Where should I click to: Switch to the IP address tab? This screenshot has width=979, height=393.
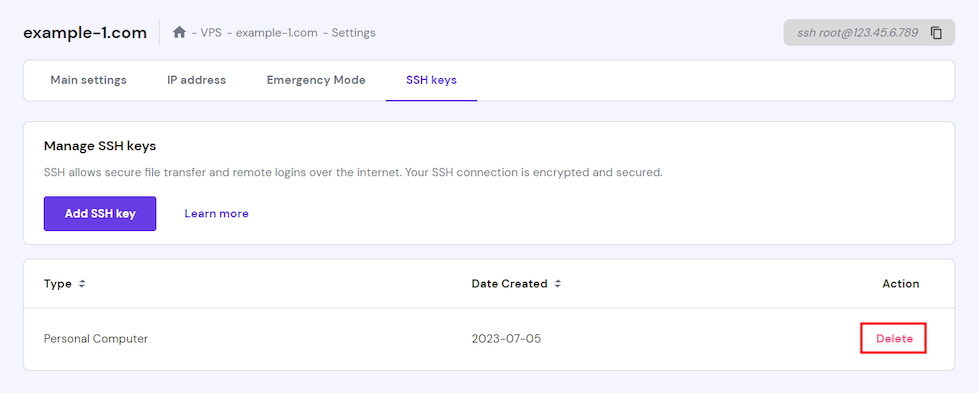tap(197, 80)
